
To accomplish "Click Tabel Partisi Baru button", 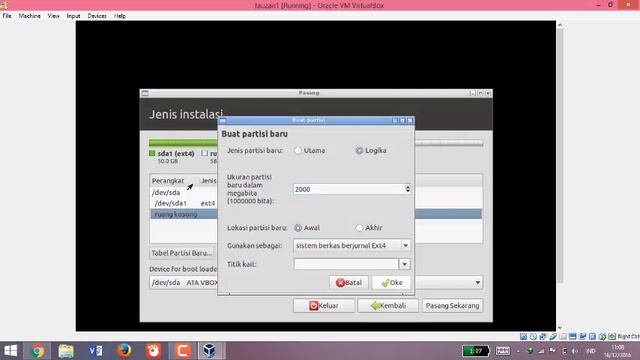I will pyautogui.click(x=181, y=253).
